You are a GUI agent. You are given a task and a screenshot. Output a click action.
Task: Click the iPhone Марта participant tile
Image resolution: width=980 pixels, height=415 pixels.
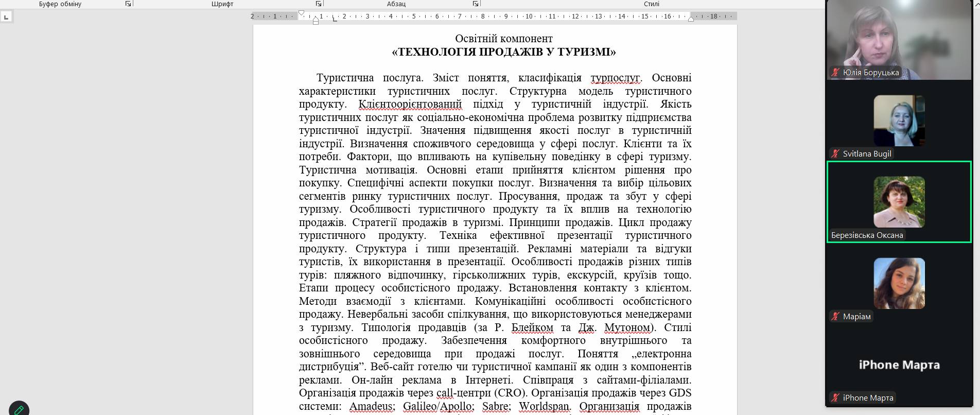pos(899,365)
